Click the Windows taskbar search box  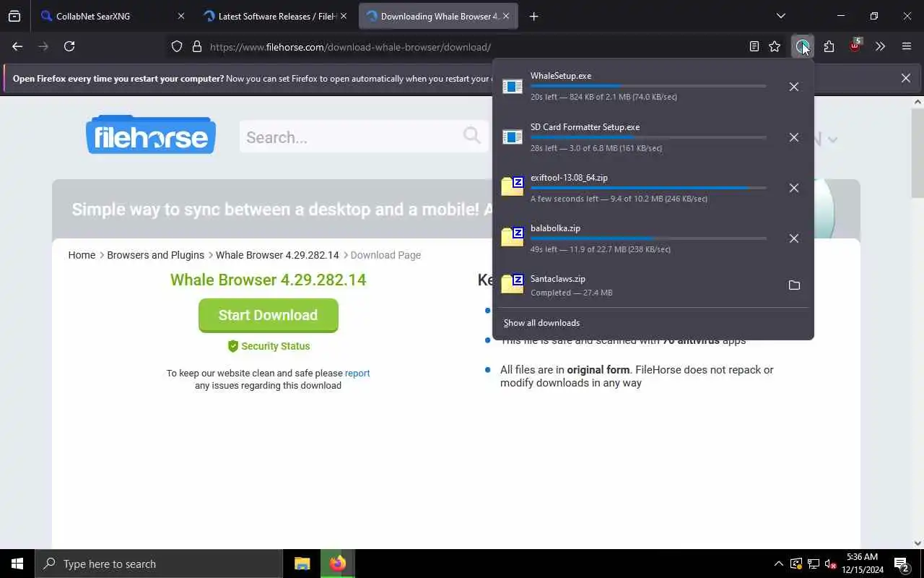tap(159, 564)
